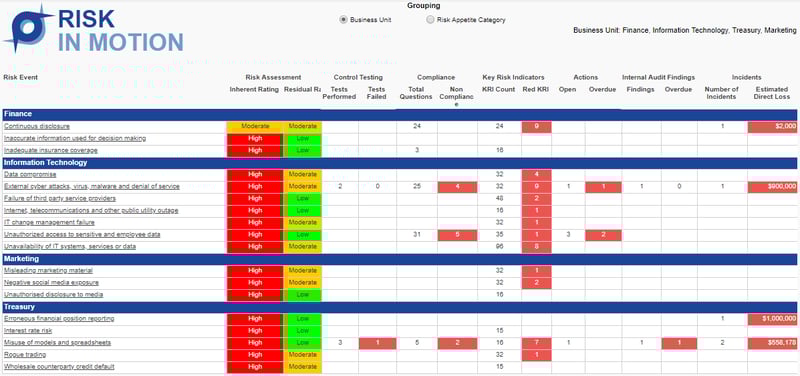The width and height of the screenshot is (800, 376).
Task: Click the Estimated Direct Loss column header
Action: (x=772, y=93)
